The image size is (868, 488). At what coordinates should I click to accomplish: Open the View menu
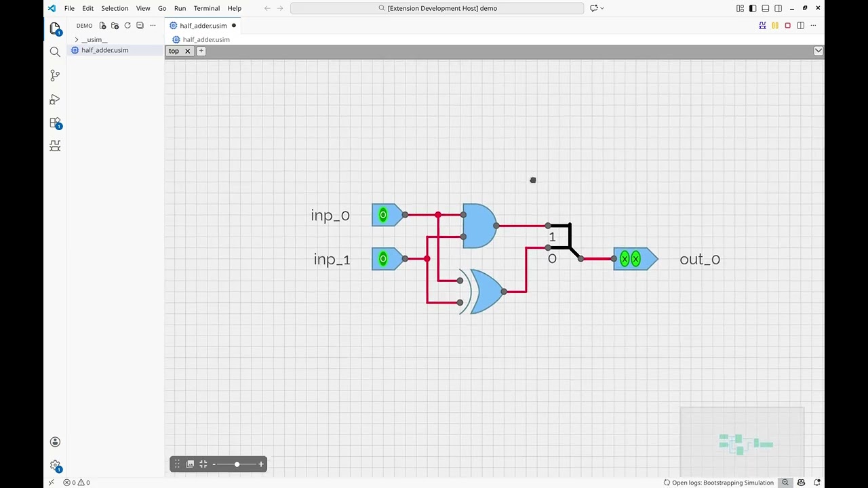tap(143, 8)
